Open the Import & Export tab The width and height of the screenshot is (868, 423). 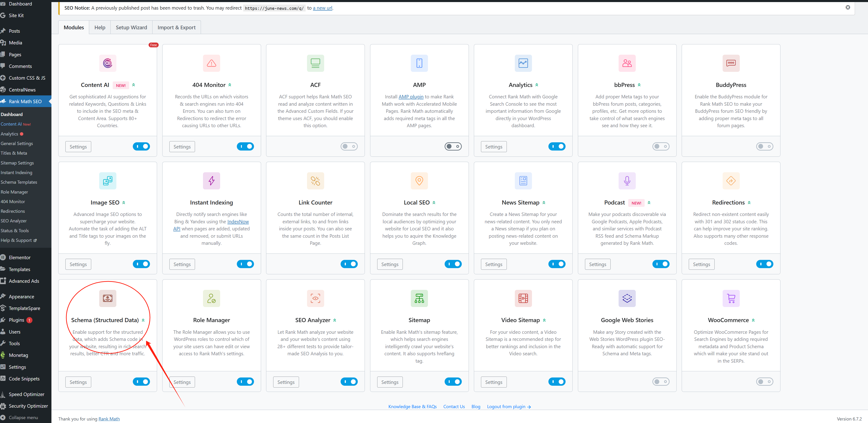(176, 27)
